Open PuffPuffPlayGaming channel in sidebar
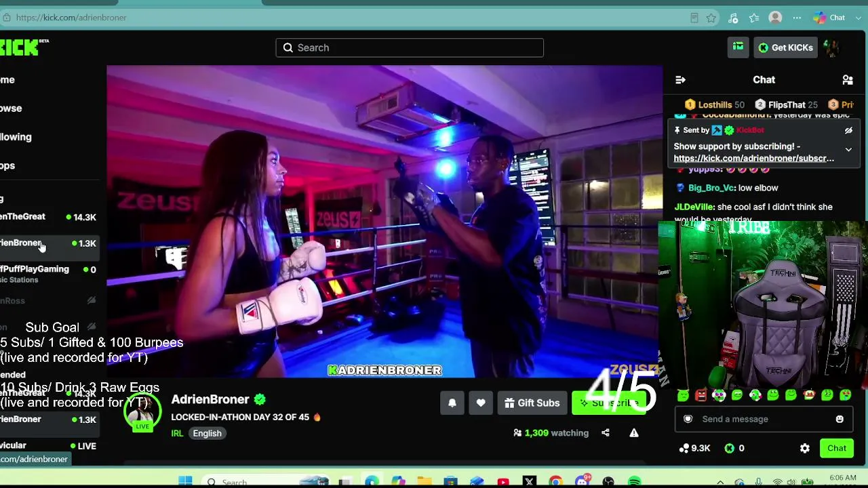 49,273
